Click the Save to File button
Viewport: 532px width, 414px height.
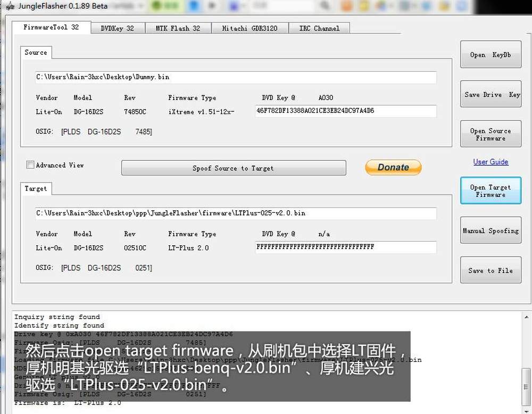[491, 270]
